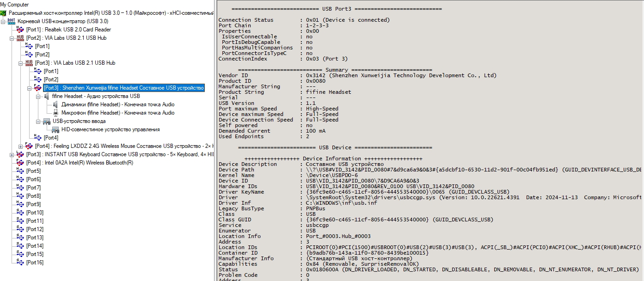Click the USB icon of empty [Port6]
Screen dimensions: 644x281
coord(20,179)
